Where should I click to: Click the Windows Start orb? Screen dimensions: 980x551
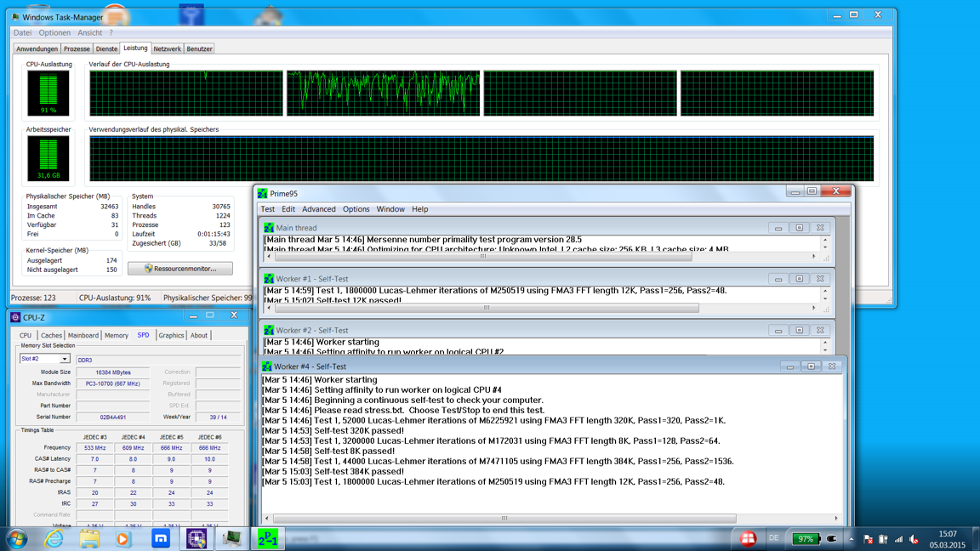(x=17, y=538)
